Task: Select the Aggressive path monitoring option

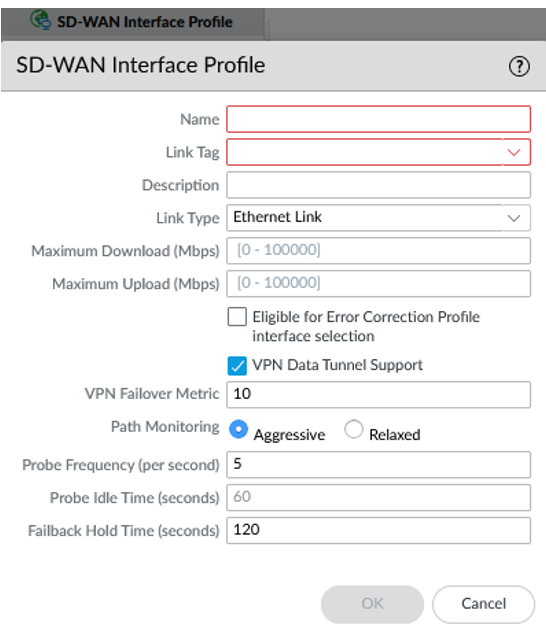Action: coord(238,429)
